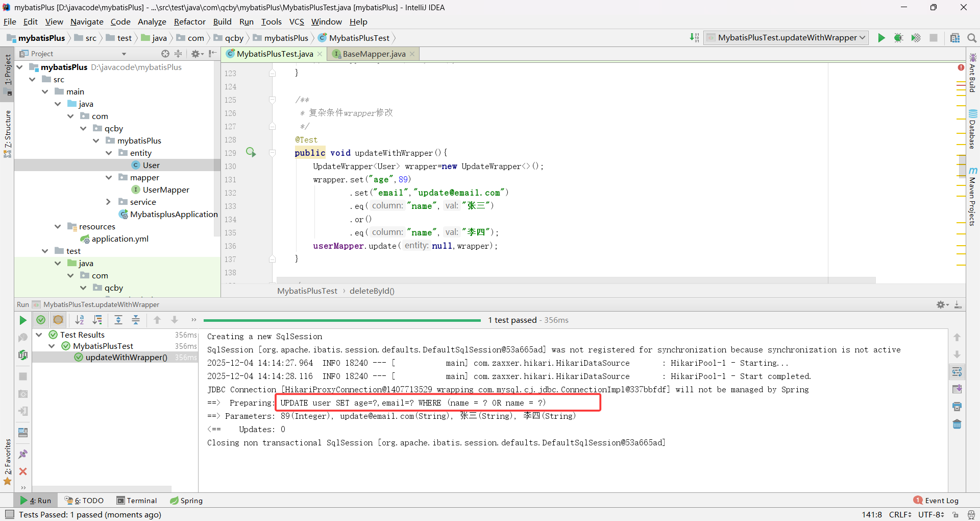Close the BaseMapper.java tab
Screen dimensions: 980x521
coord(412,54)
